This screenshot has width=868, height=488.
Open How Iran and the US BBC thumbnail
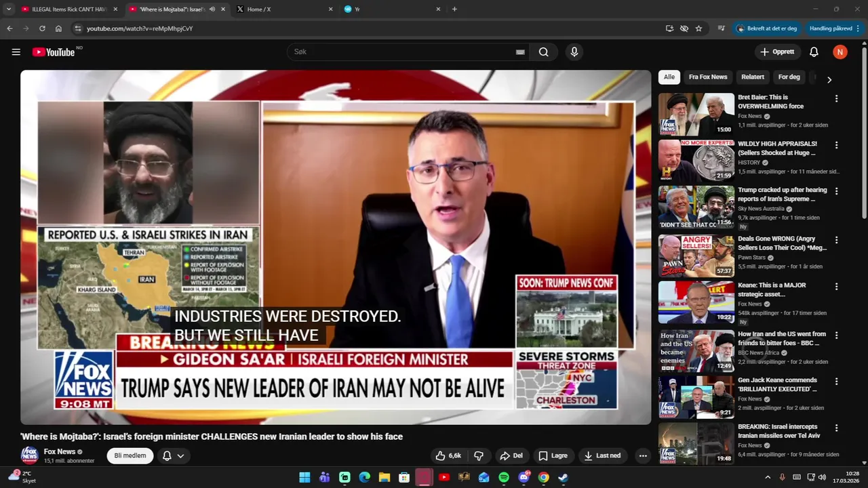(696, 350)
